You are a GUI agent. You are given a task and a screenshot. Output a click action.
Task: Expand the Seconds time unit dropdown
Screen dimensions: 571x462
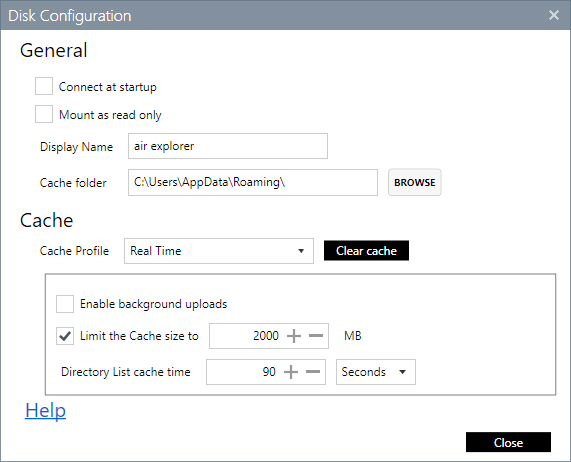pyautogui.click(x=375, y=372)
